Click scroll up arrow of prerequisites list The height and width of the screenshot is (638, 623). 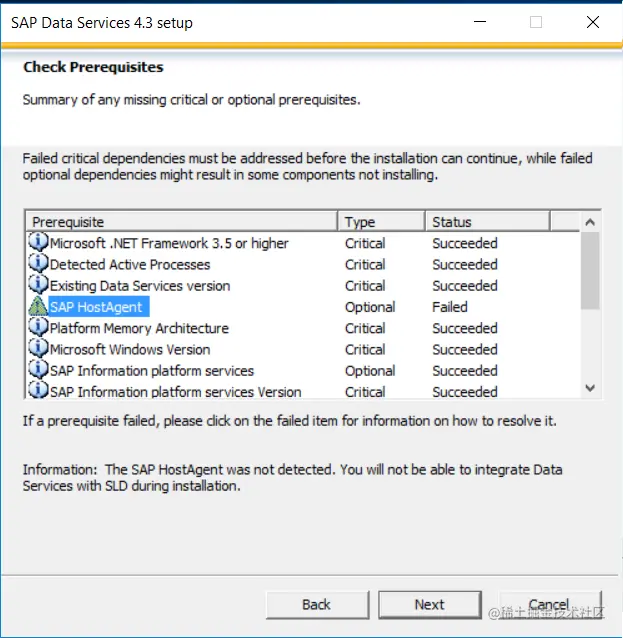coord(590,222)
